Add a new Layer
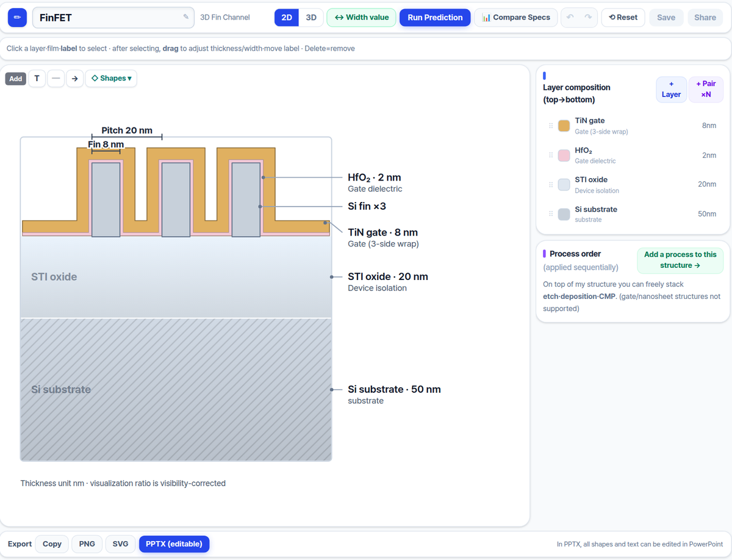The width and height of the screenshot is (732, 560). tap(671, 89)
